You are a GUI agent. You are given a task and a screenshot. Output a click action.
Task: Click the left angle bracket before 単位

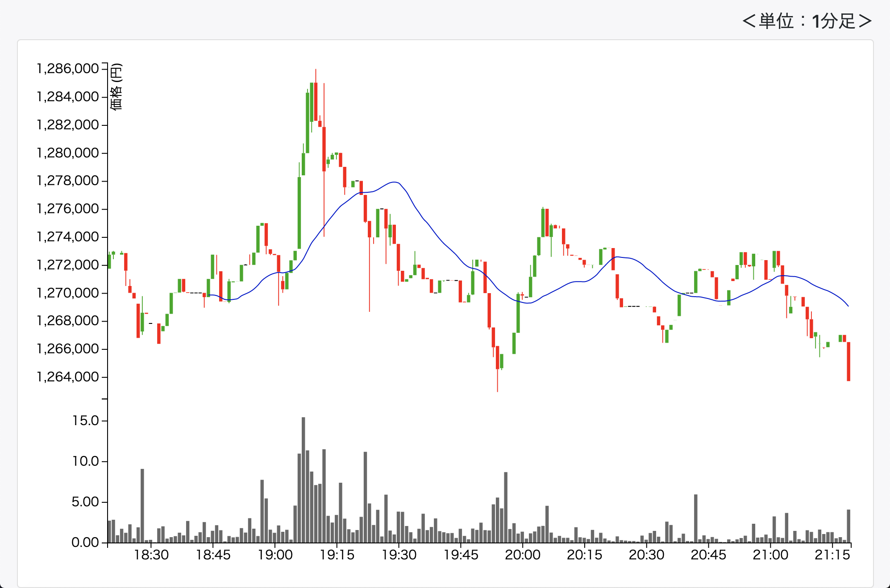[749, 21]
